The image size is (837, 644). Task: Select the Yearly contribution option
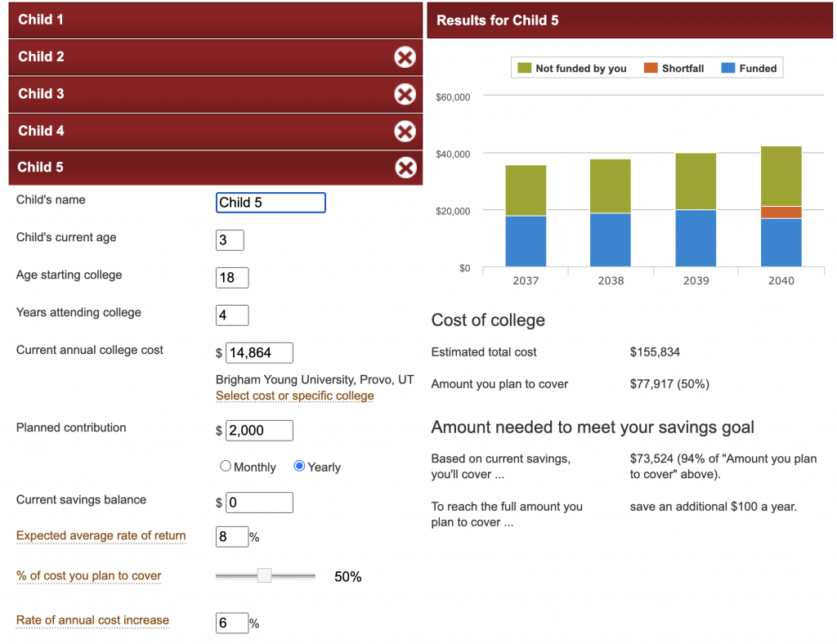[299, 466]
